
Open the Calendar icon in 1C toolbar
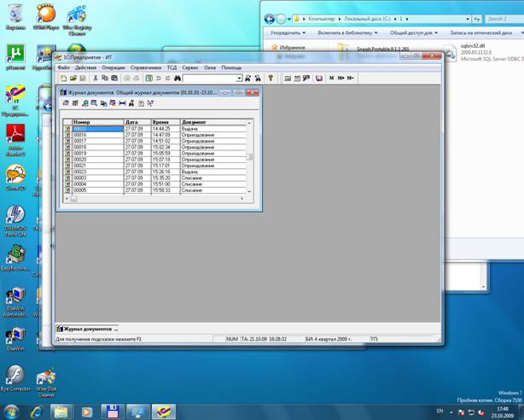[x=297, y=79]
